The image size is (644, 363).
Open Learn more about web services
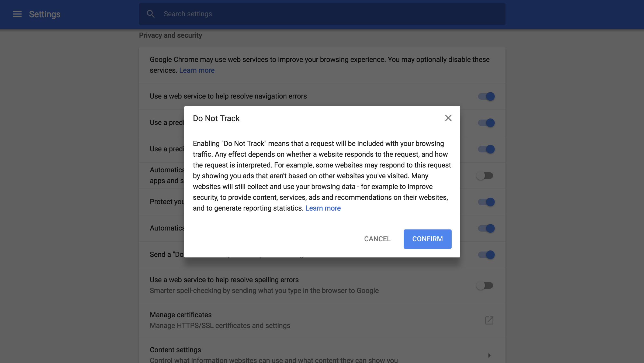pos(196,70)
